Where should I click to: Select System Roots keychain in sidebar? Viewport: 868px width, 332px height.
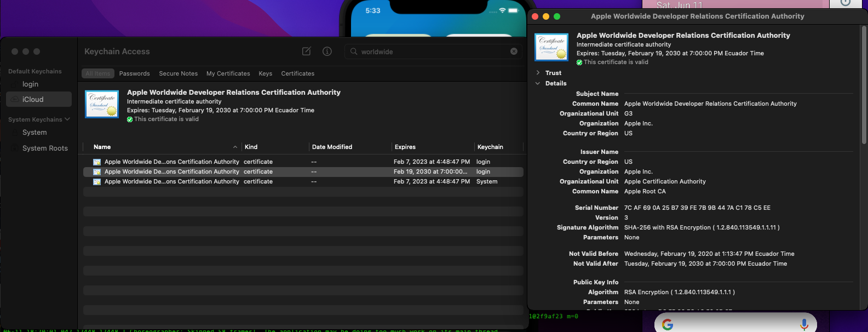tap(39, 148)
